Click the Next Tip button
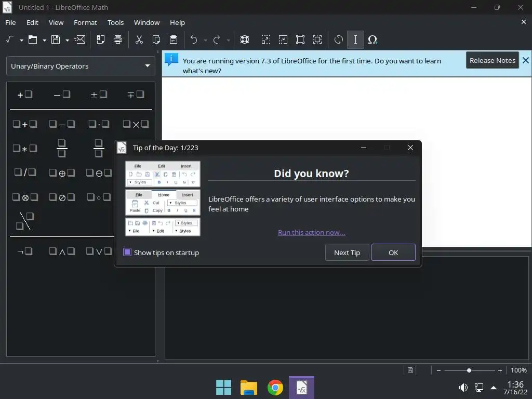This screenshot has height=399, width=532. [347, 252]
